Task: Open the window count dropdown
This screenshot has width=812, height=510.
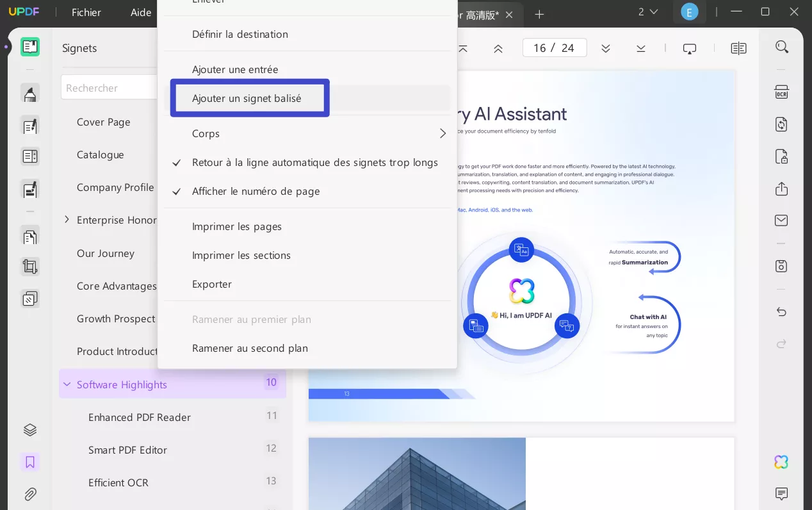Action: (648, 12)
